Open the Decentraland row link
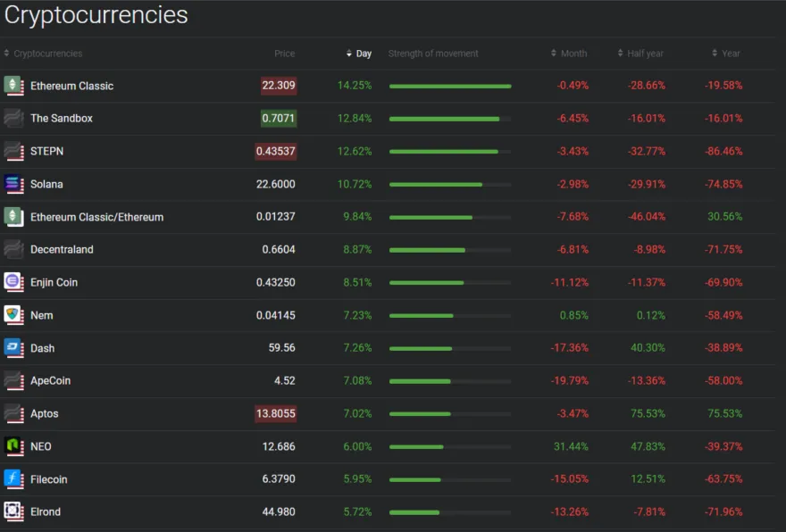Image resolution: width=786 pixels, height=532 pixels. [62, 250]
